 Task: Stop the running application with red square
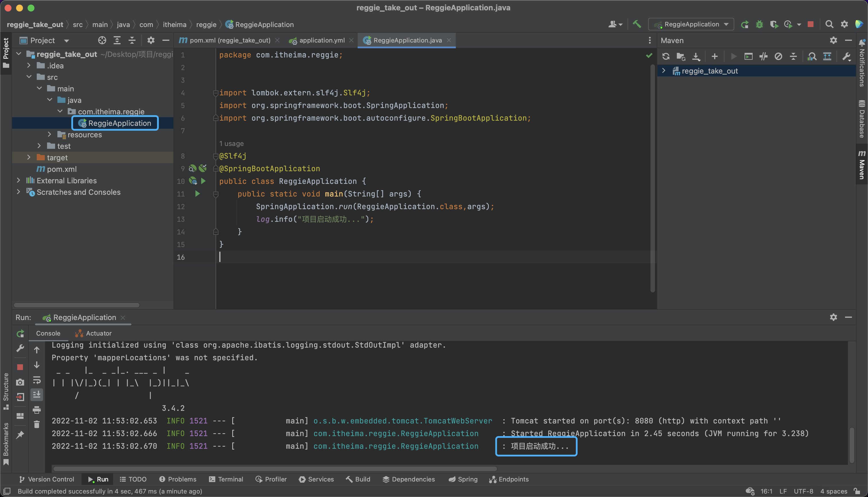[x=811, y=24]
